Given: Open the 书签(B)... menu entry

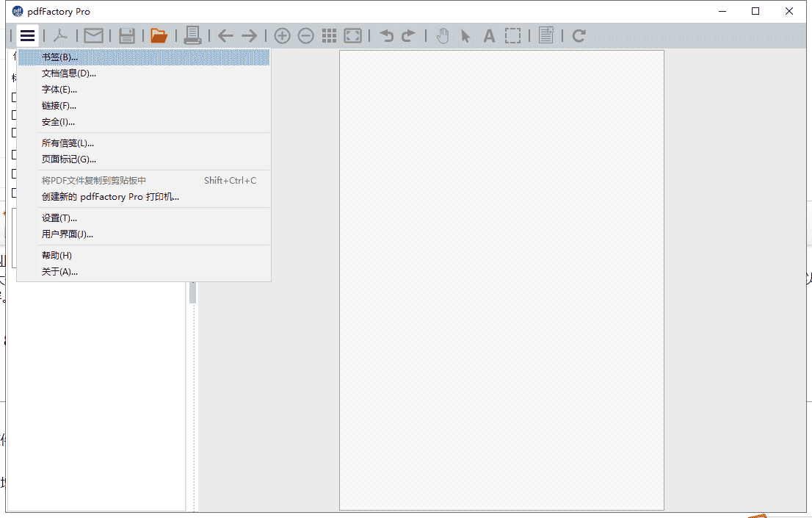Looking at the screenshot, I should coord(59,57).
